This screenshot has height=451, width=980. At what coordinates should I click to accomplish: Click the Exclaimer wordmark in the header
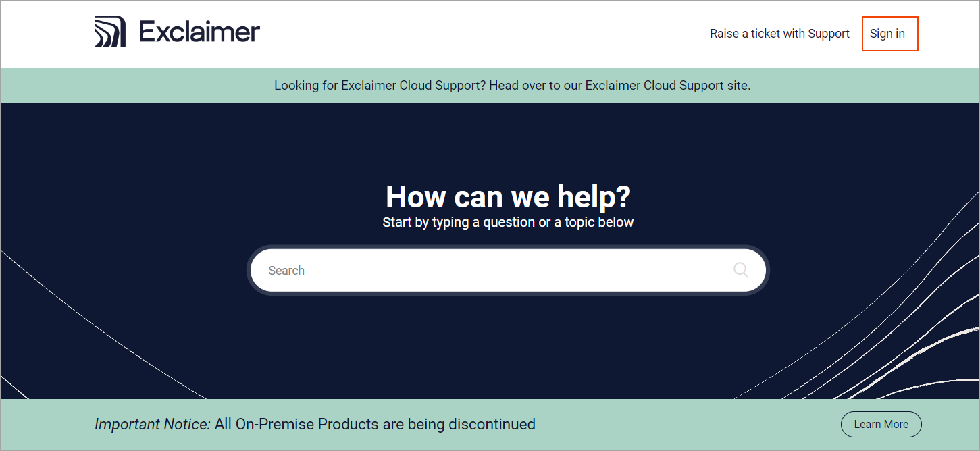pyautogui.click(x=198, y=30)
